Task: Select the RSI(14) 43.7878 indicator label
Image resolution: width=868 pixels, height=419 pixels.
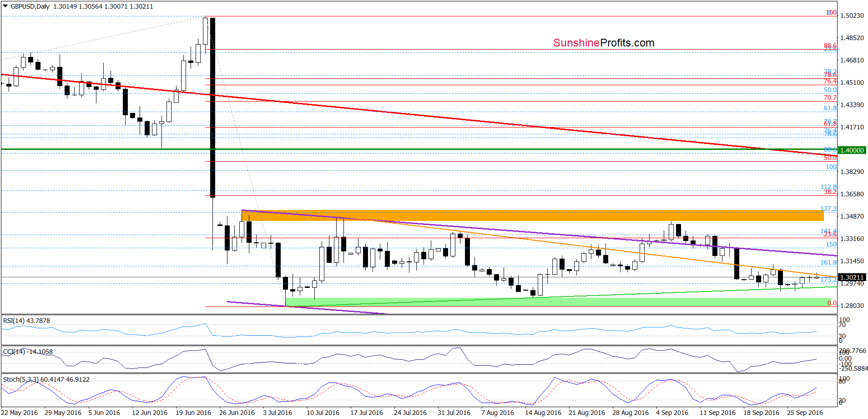Action: pos(27,321)
